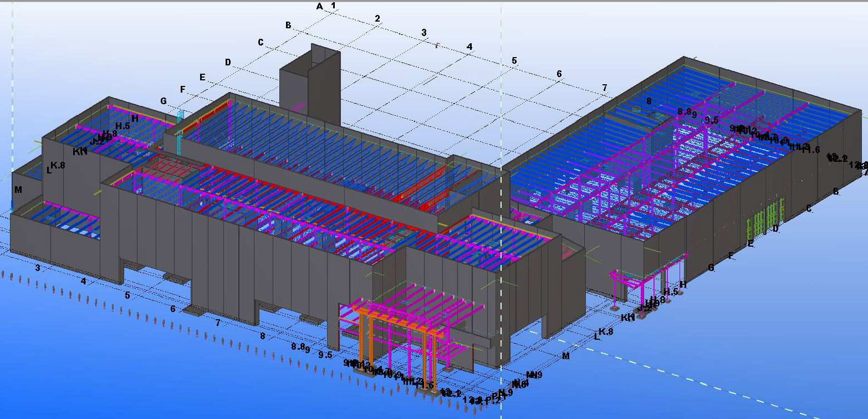Screen dimensions: 868x419
Task: Select grid number 8 on right building roof
Action: click(x=649, y=101)
